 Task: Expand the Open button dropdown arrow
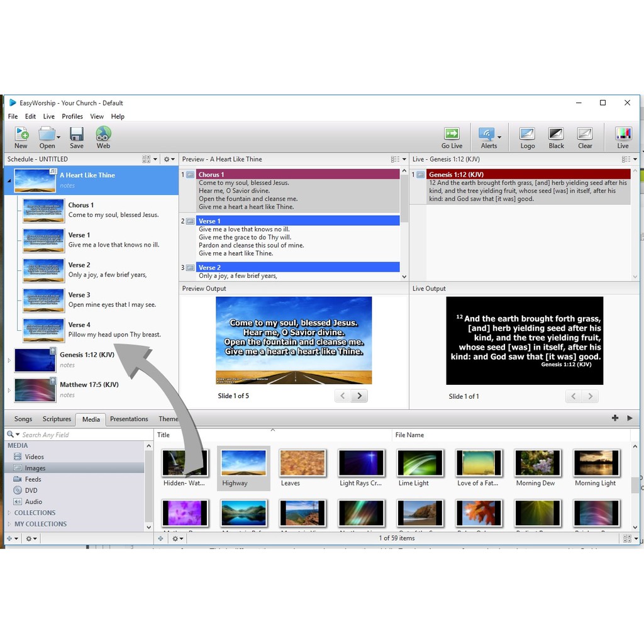click(58, 137)
